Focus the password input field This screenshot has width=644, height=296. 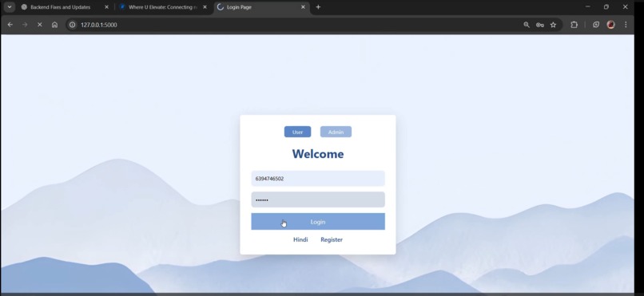(318, 199)
